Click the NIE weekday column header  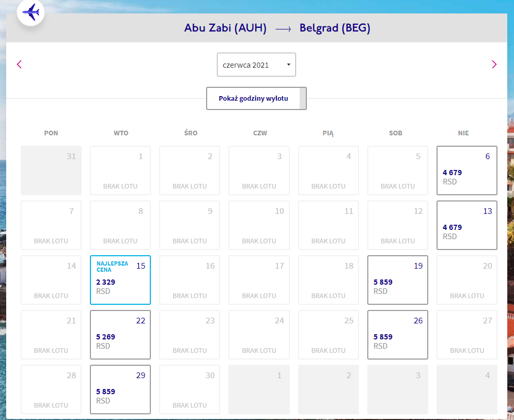[x=463, y=133]
